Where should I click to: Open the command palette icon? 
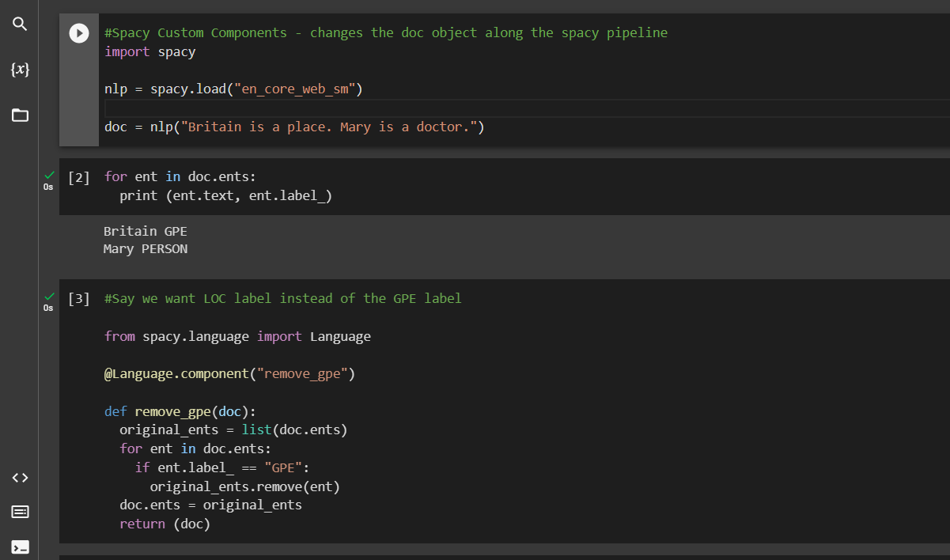(x=20, y=512)
